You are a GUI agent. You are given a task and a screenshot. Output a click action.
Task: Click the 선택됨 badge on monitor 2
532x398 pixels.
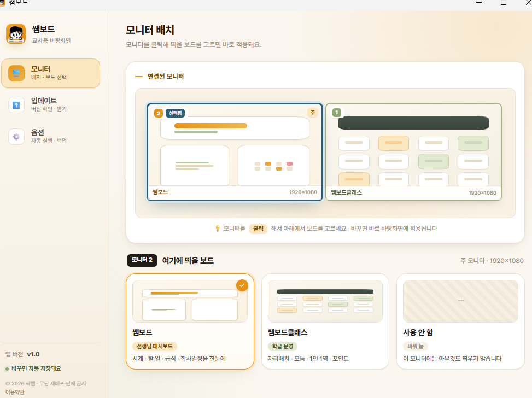coord(176,113)
